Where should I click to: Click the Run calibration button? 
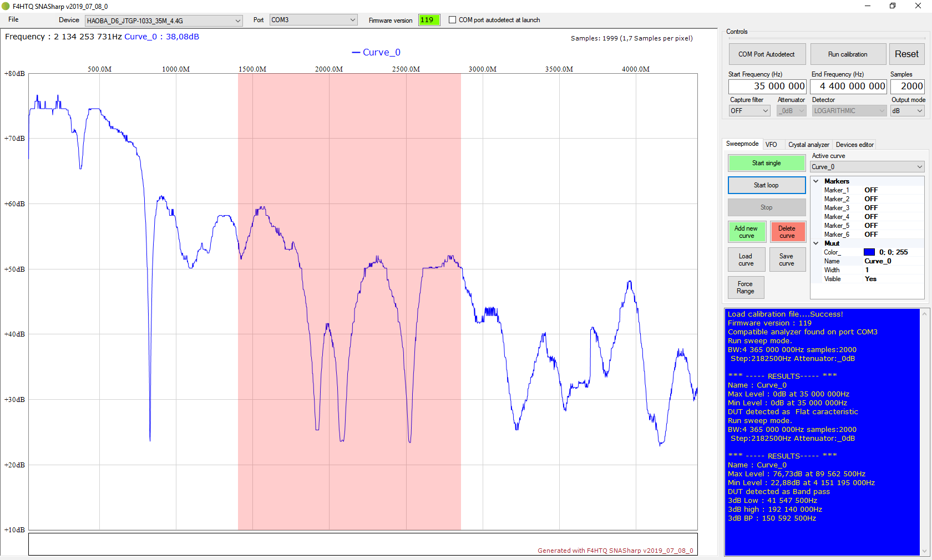point(848,54)
